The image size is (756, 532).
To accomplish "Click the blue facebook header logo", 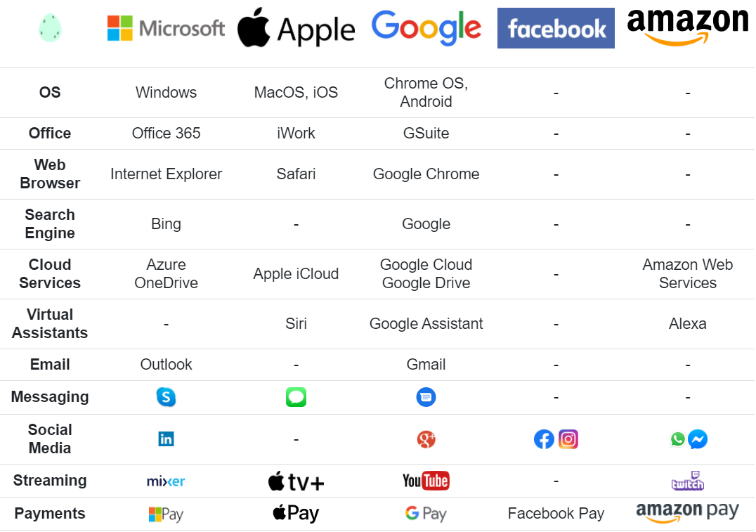I will point(556,28).
